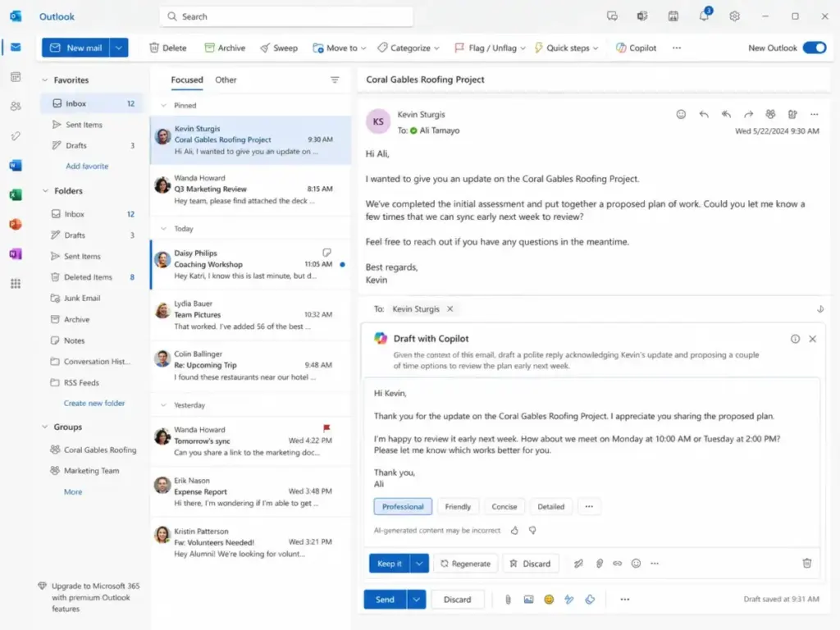Viewport: 840px width, 630px height.
Task: Click the Create new folder link
Action: [94, 403]
